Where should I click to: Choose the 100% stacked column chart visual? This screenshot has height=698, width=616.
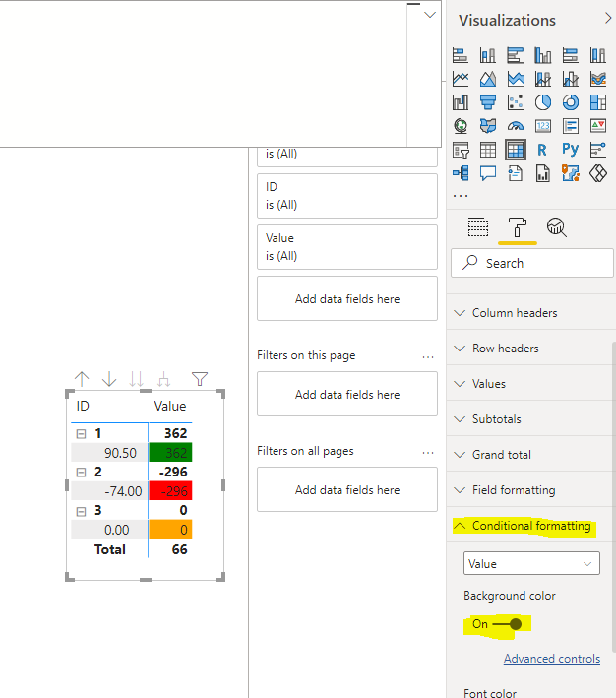coord(598,55)
